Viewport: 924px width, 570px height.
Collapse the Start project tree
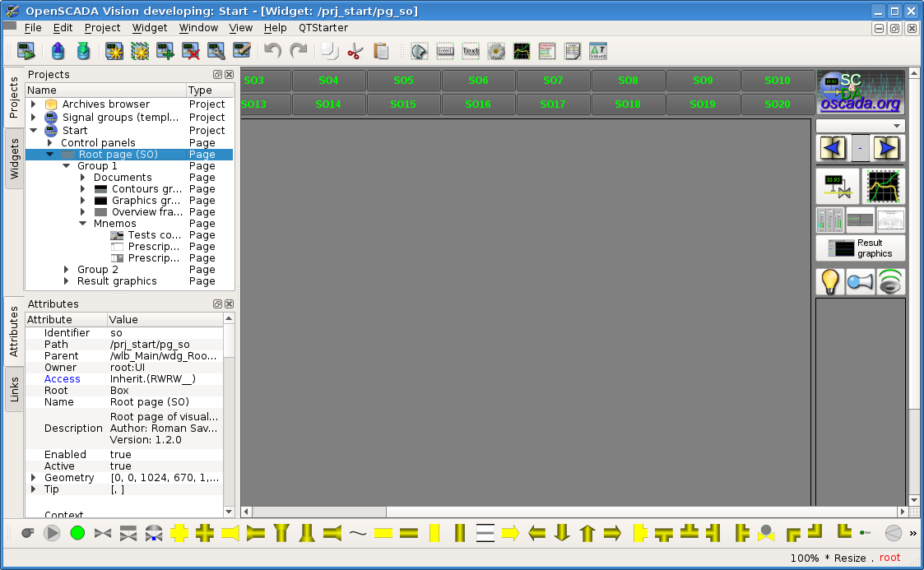[x=34, y=131]
